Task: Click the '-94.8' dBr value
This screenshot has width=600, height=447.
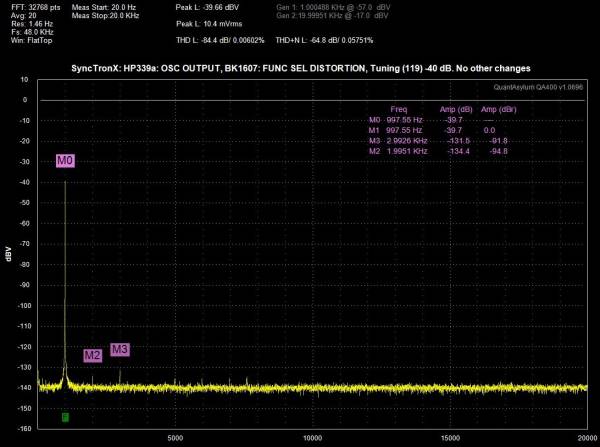Action: point(499,151)
